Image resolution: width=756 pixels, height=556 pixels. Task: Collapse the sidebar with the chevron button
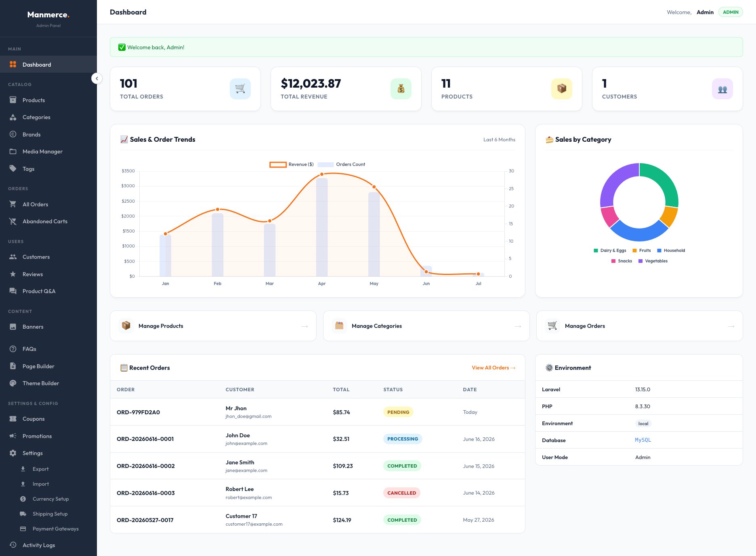pos(97,78)
